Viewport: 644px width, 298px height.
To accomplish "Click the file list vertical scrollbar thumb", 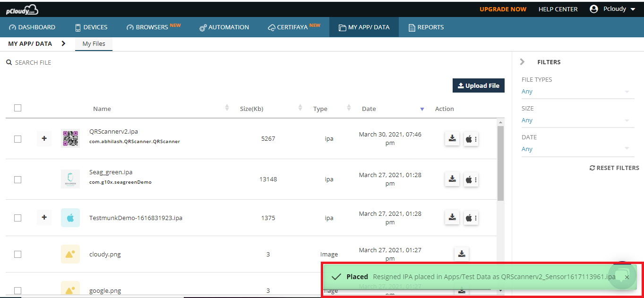I will click(x=501, y=163).
